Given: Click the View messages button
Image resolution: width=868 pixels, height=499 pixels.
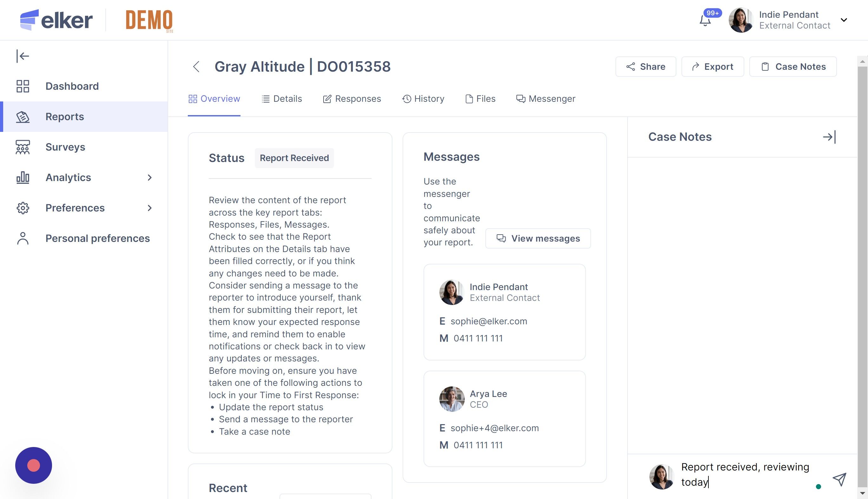Looking at the screenshot, I should click(538, 238).
